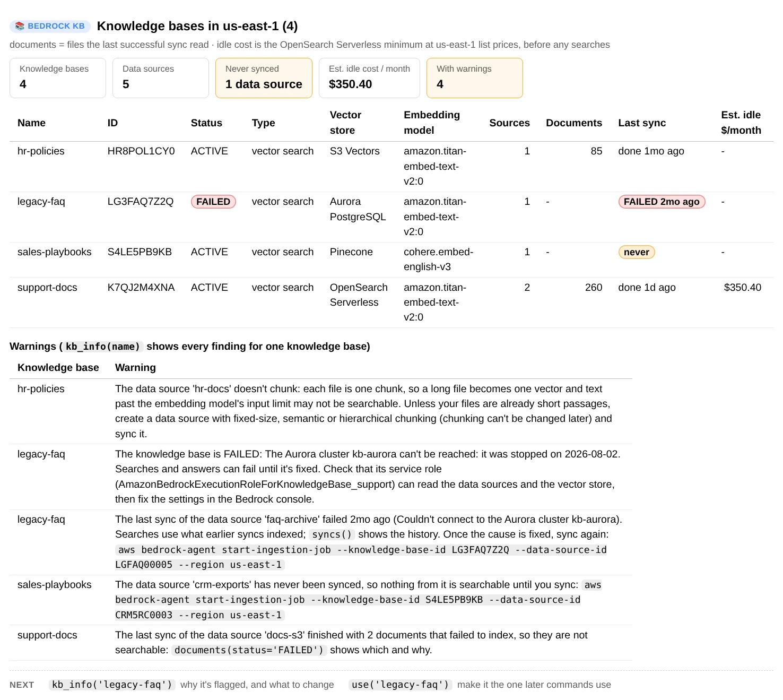Click hr-policies in the warnings table

(41, 389)
